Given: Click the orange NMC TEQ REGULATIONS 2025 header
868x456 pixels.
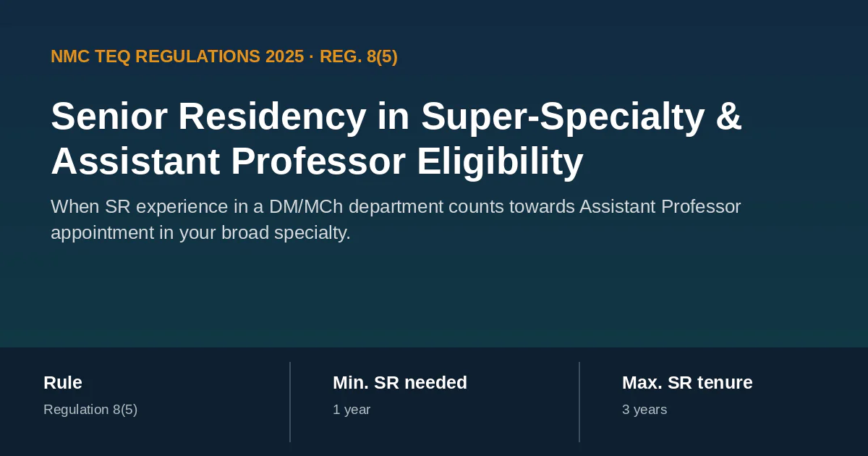Looking at the screenshot, I should (x=177, y=56).
